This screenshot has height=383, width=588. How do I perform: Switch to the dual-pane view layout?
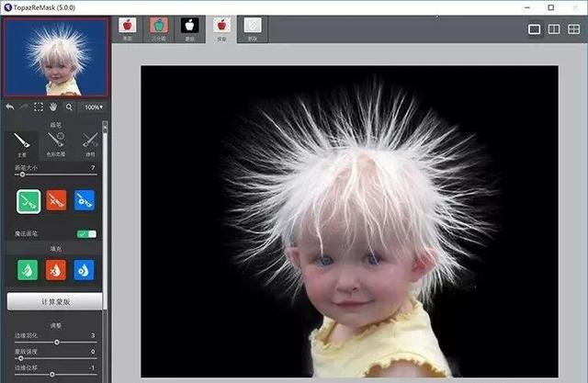click(554, 29)
